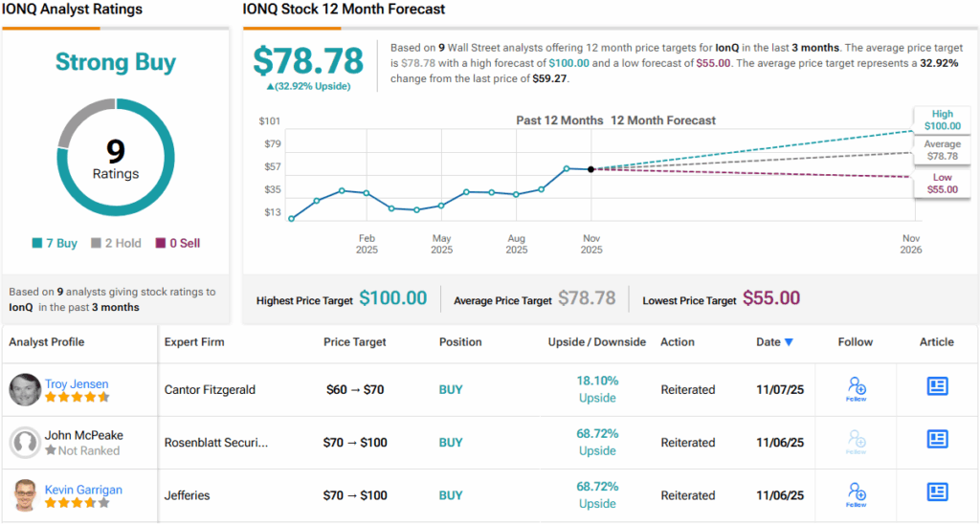This screenshot has height=524, width=980.
Task: Follow analyst Troy Jensen
Action: point(857,388)
